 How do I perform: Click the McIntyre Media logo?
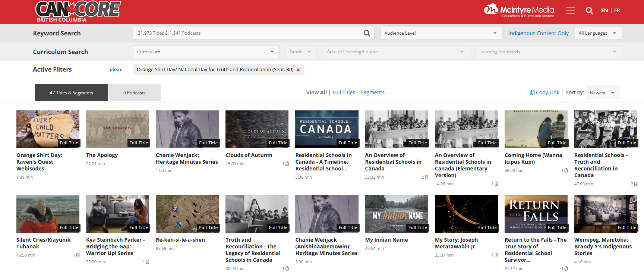click(519, 10)
